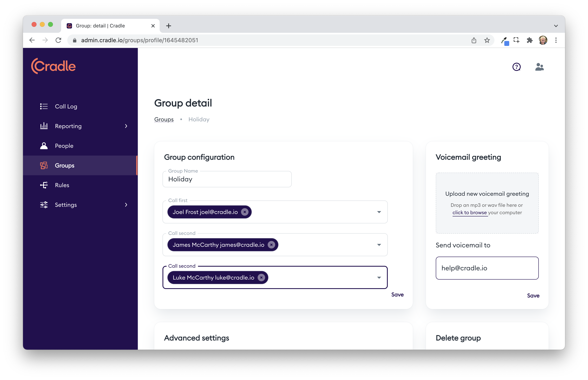Remove Luke McCarthy chip with x icon
The width and height of the screenshot is (588, 380).
click(x=261, y=278)
